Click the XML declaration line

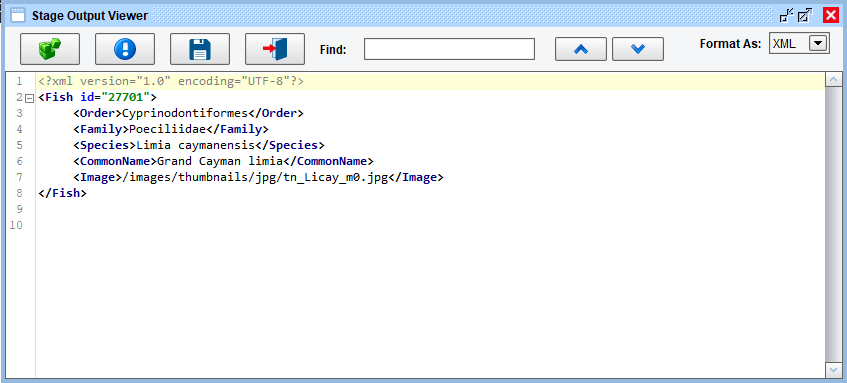click(x=171, y=82)
